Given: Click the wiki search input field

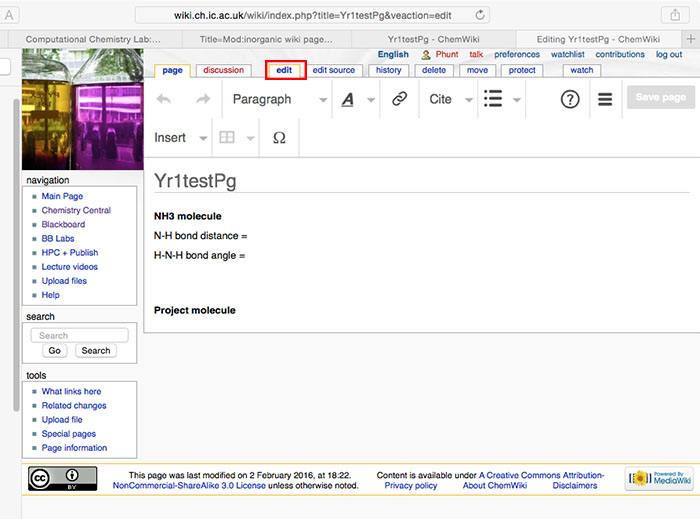Looking at the screenshot, I should click(80, 336).
